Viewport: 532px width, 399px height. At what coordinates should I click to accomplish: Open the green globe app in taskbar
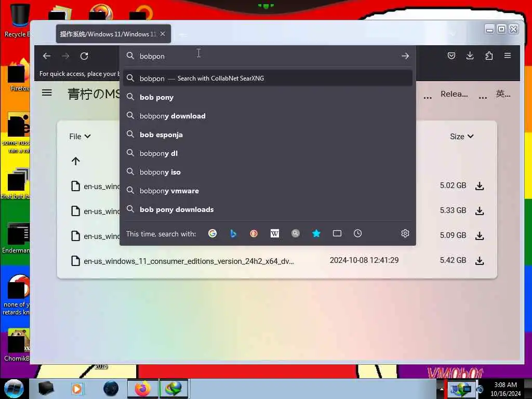pyautogui.click(x=174, y=389)
